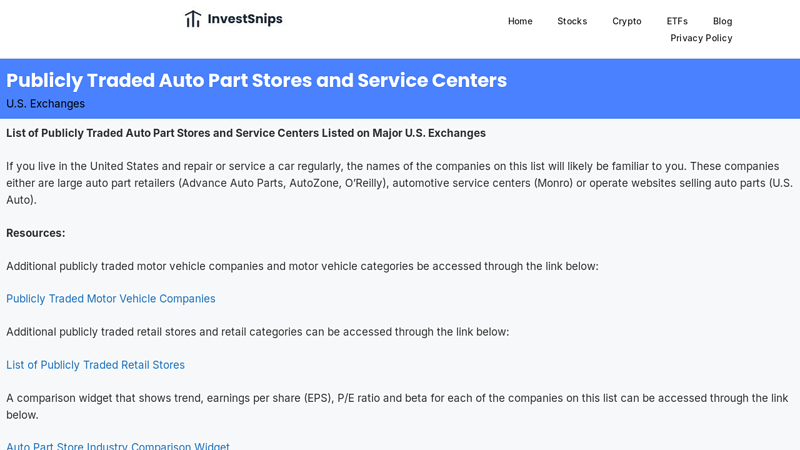
Task: Open the ETFs menu item
Action: 677,21
